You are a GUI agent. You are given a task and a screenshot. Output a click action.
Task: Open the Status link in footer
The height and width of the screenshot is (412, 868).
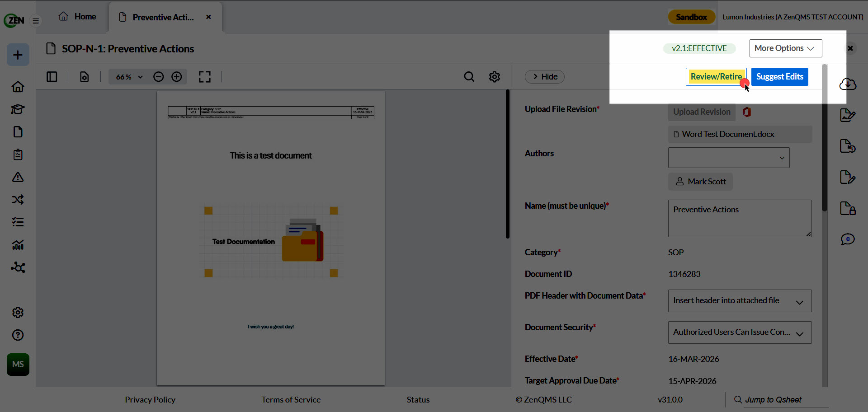point(418,400)
